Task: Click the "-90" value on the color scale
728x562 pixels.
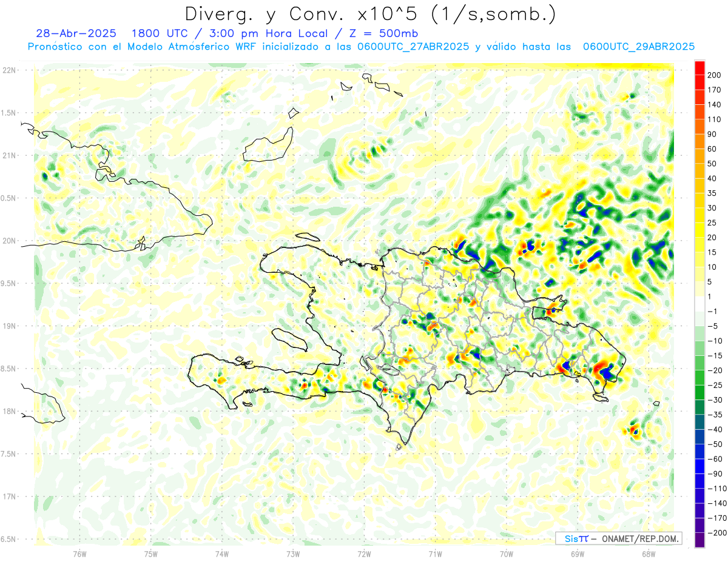Action: point(714,473)
